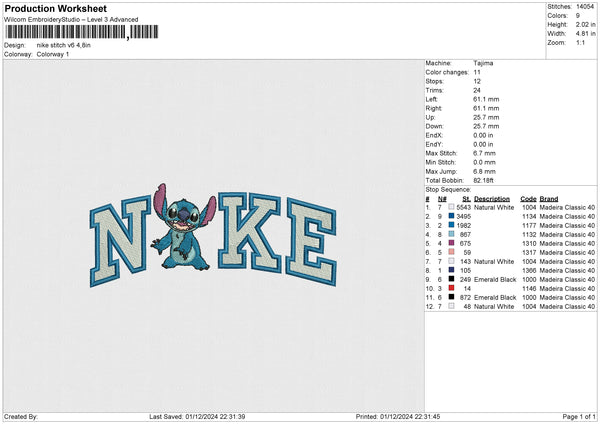Image resolution: width=600 pixels, height=424 pixels.
Task: Click the stitch count '14054'
Action: coord(585,7)
